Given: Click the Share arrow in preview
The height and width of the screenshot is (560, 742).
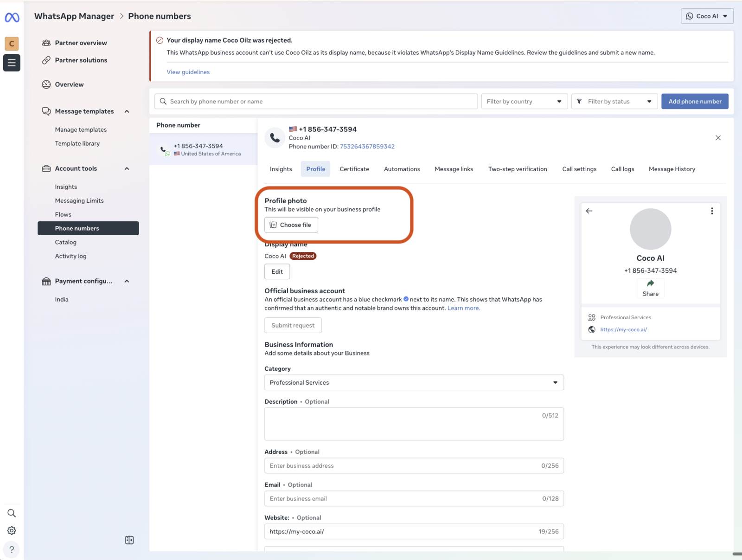Looking at the screenshot, I should (x=650, y=283).
